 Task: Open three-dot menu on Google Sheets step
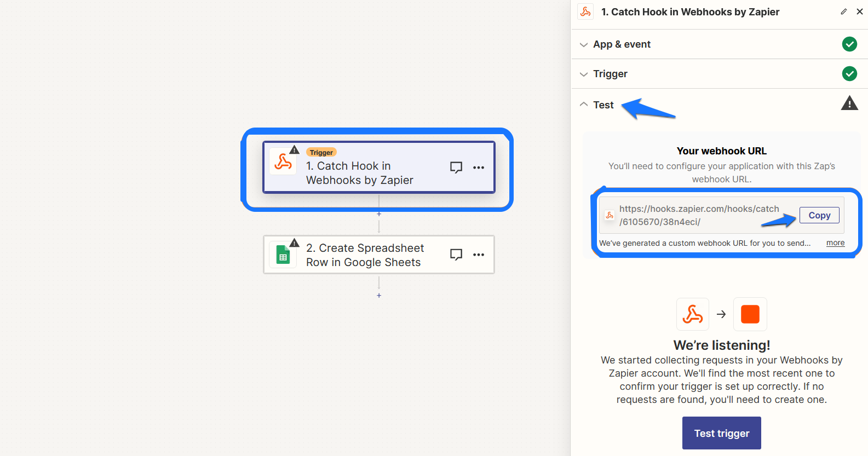(x=479, y=255)
